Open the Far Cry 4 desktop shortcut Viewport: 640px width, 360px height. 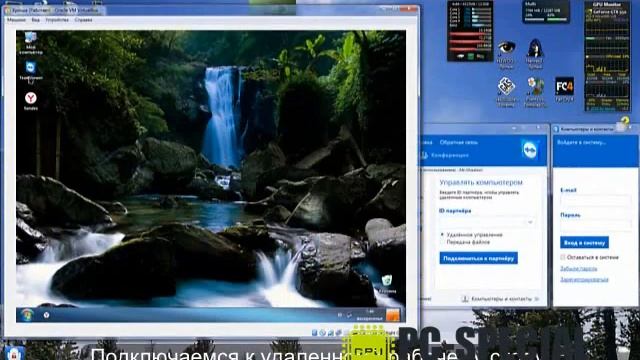(x=564, y=89)
